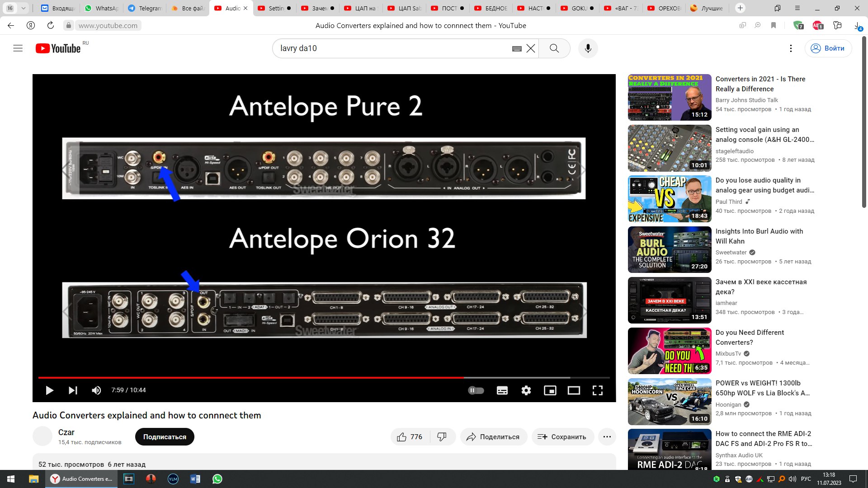Open more actions menu beside Сохранить
The height and width of the screenshot is (488, 868).
tap(607, 437)
